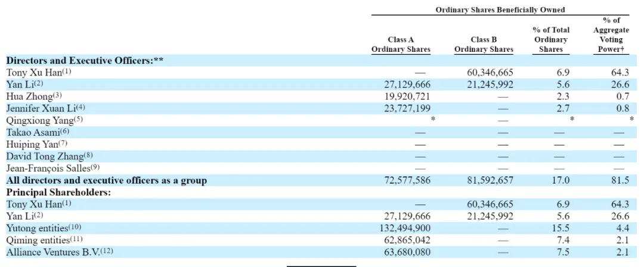Click the Alliance Ventures B.V. row label
644x267 pixels.
click(60, 252)
